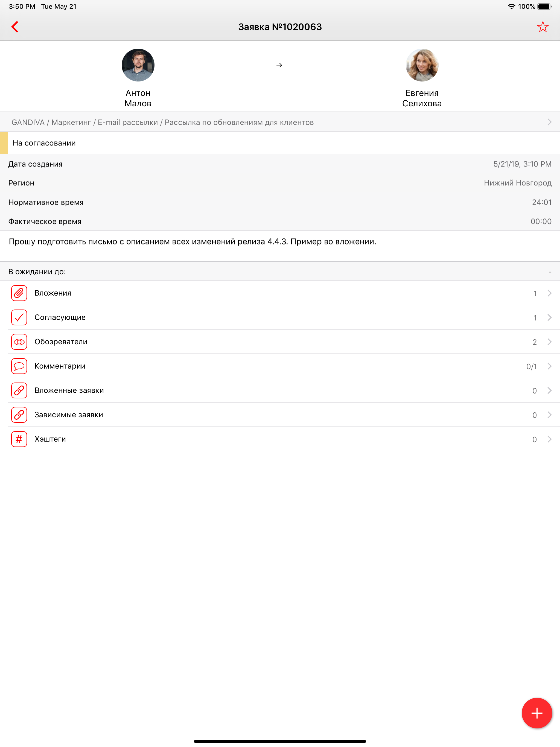Image resolution: width=560 pixels, height=747 pixels.
Task: Tap the red plus floating button
Action: click(537, 713)
